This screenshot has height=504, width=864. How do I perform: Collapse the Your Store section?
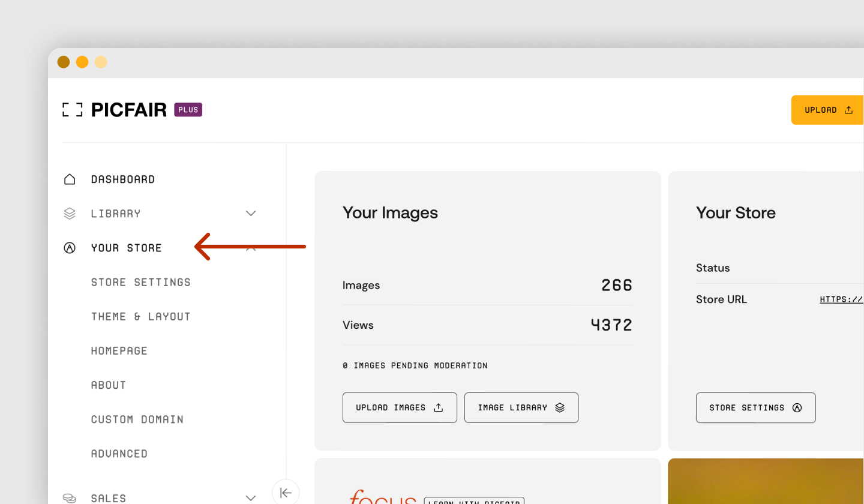pyautogui.click(x=251, y=247)
